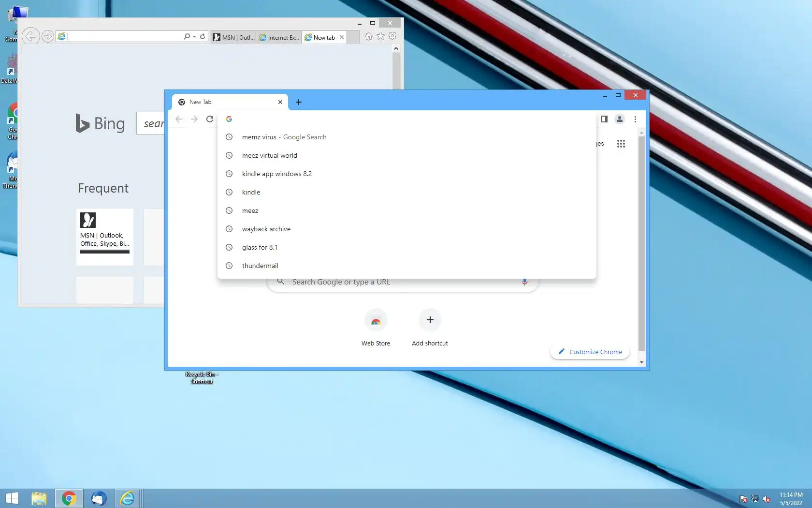Open Tools gear in Internet Explorer
This screenshot has width=812, height=508.
(392, 36)
